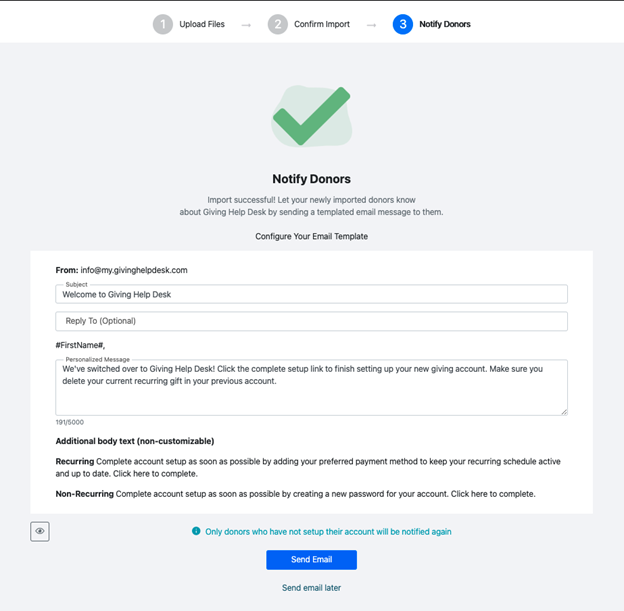This screenshot has width=624, height=611.
Task: Select the Notify Donors step label
Action: [x=445, y=24]
